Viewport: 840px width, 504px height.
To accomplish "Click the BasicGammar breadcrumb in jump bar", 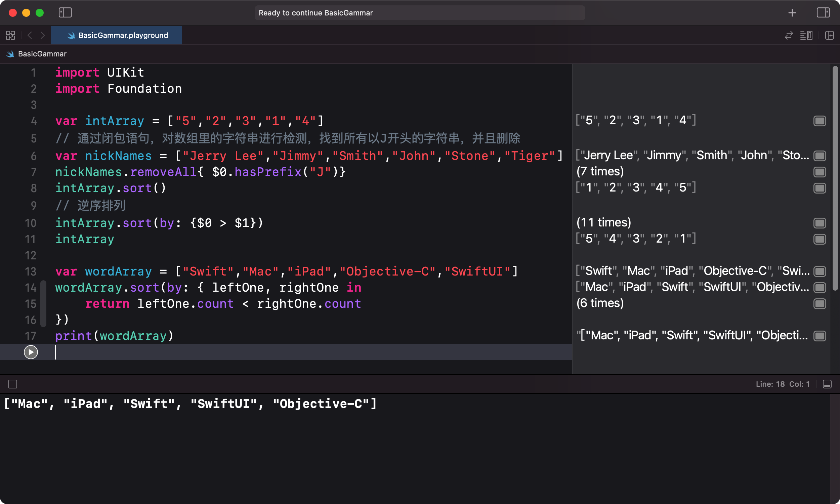I will pos(42,54).
